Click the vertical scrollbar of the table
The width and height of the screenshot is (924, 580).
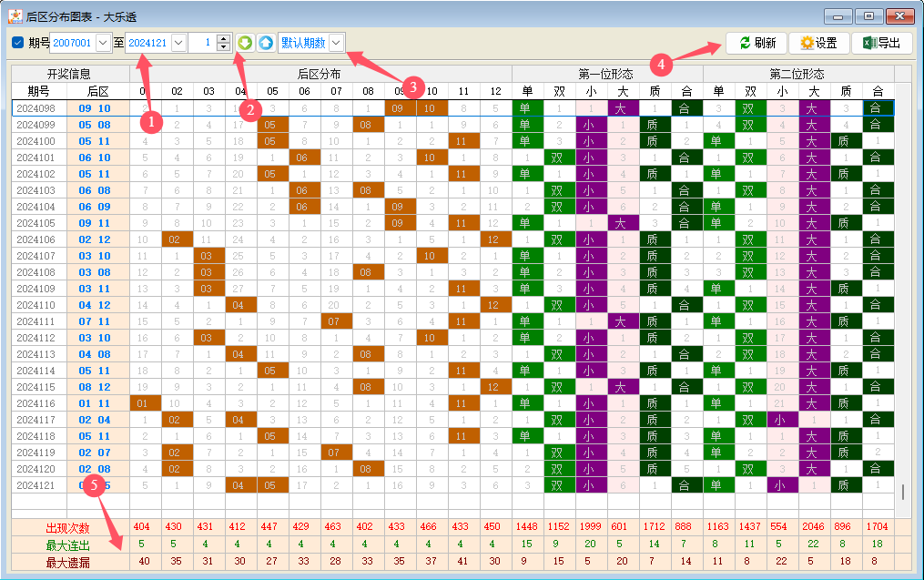point(903,491)
